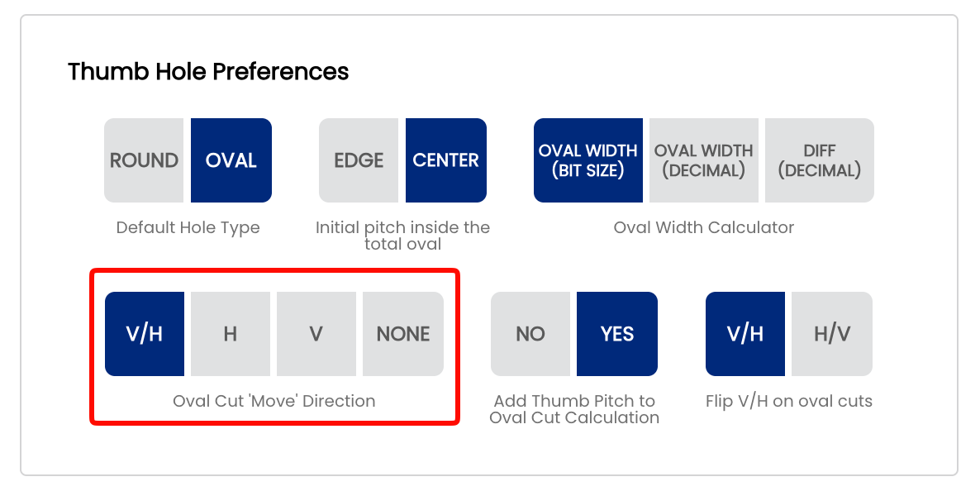Set Oval Cut Move Direction to NONE
Image resolution: width=980 pixels, height=491 pixels.
coord(403,334)
